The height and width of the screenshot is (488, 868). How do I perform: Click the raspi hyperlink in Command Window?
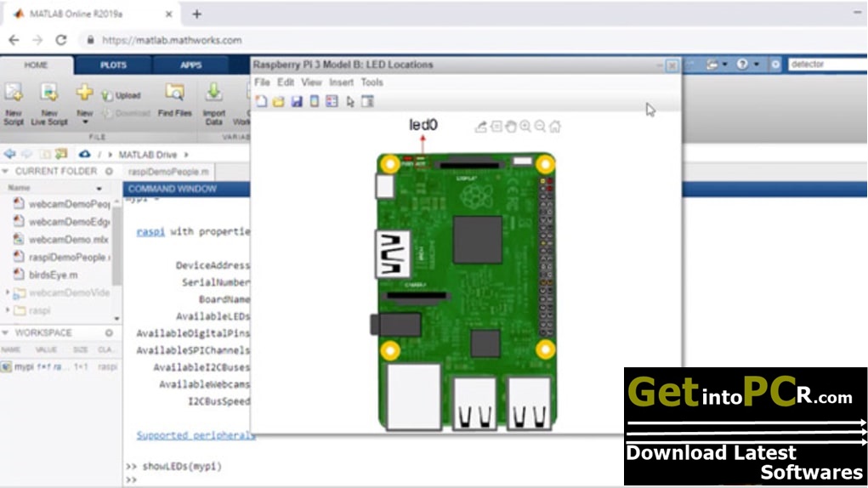tap(150, 231)
